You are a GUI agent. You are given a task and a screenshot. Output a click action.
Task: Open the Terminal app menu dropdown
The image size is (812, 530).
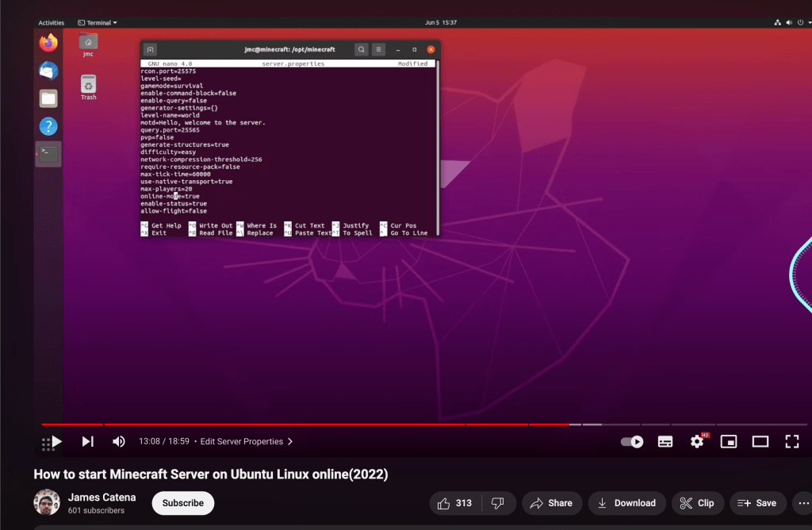98,23
